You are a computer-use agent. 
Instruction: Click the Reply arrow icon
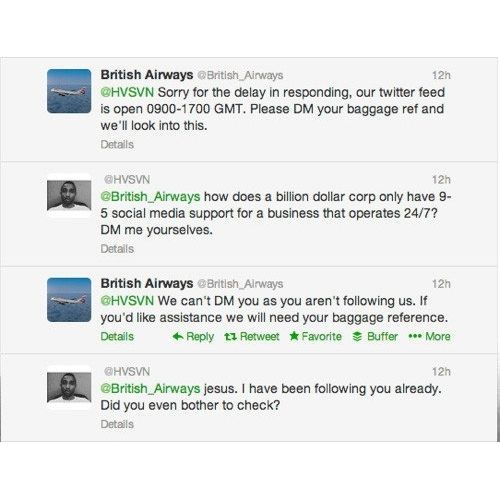point(178,336)
